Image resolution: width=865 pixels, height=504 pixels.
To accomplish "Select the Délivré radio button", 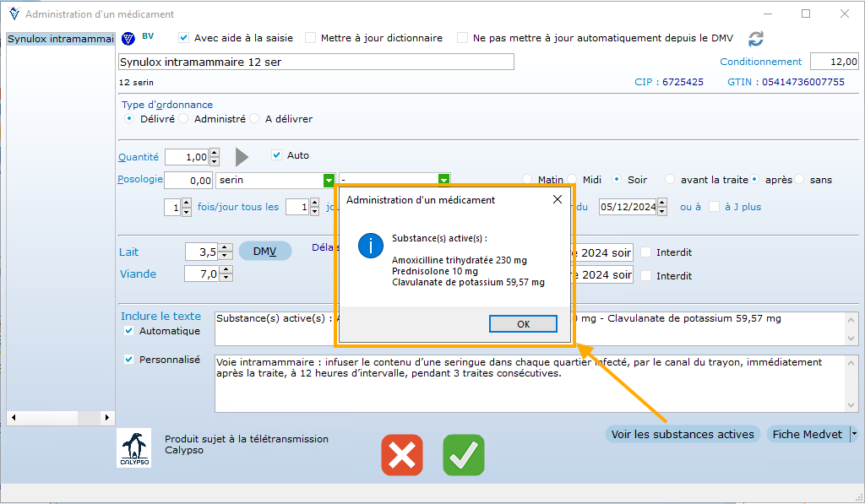I will point(129,118).
